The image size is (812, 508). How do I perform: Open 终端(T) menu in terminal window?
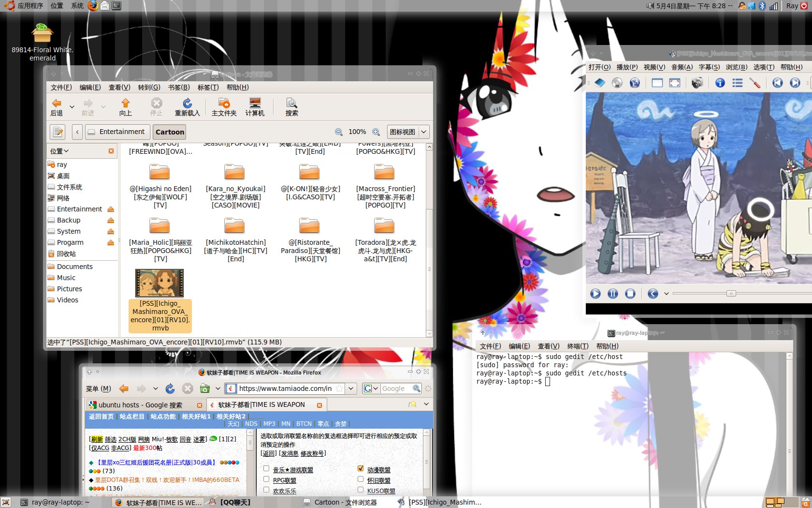click(x=578, y=346)
